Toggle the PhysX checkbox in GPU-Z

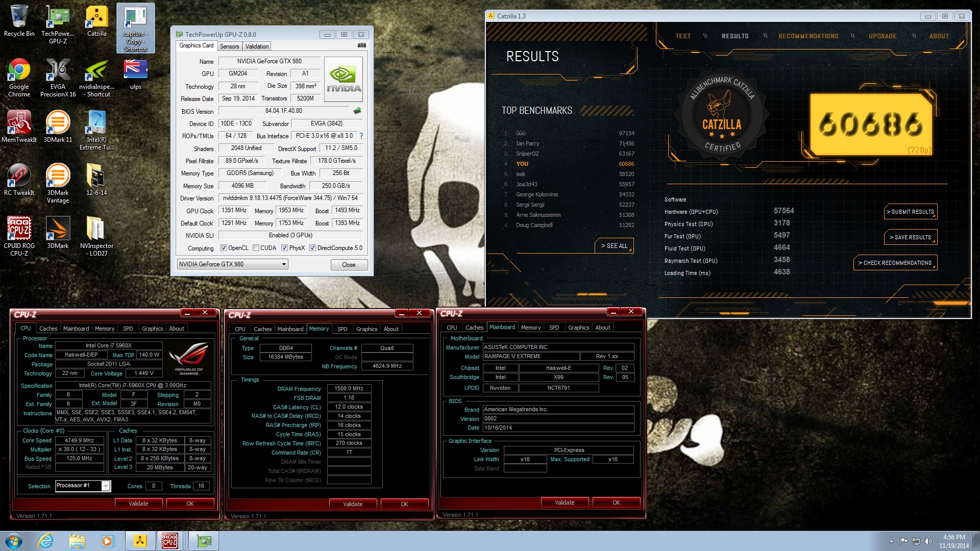[x=284, y=248]
